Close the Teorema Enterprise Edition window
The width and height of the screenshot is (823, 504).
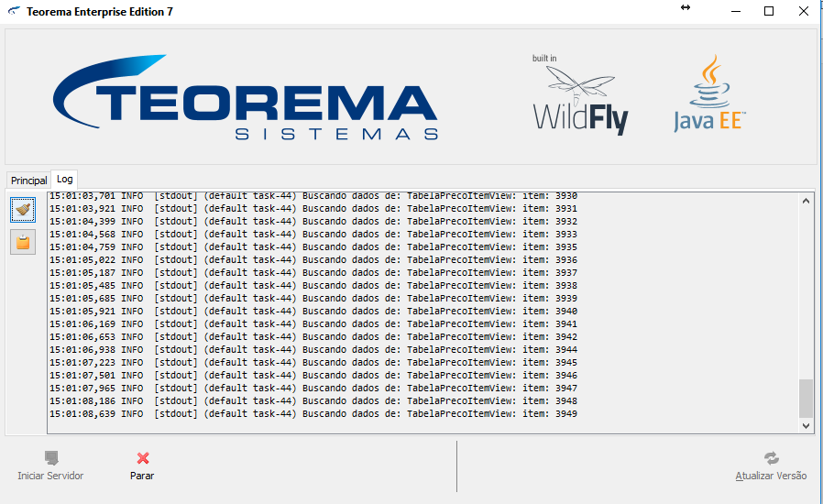804,11
